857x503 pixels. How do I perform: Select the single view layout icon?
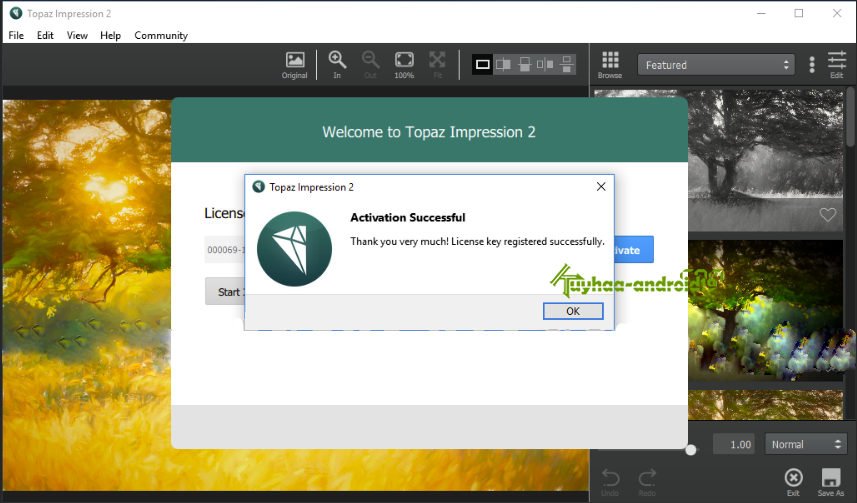482,65
